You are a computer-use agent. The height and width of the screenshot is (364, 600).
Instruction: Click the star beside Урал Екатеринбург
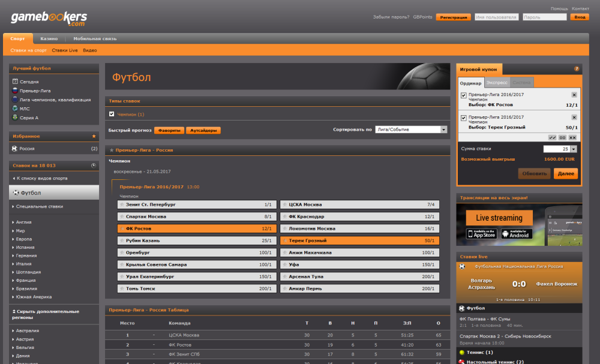122,276
